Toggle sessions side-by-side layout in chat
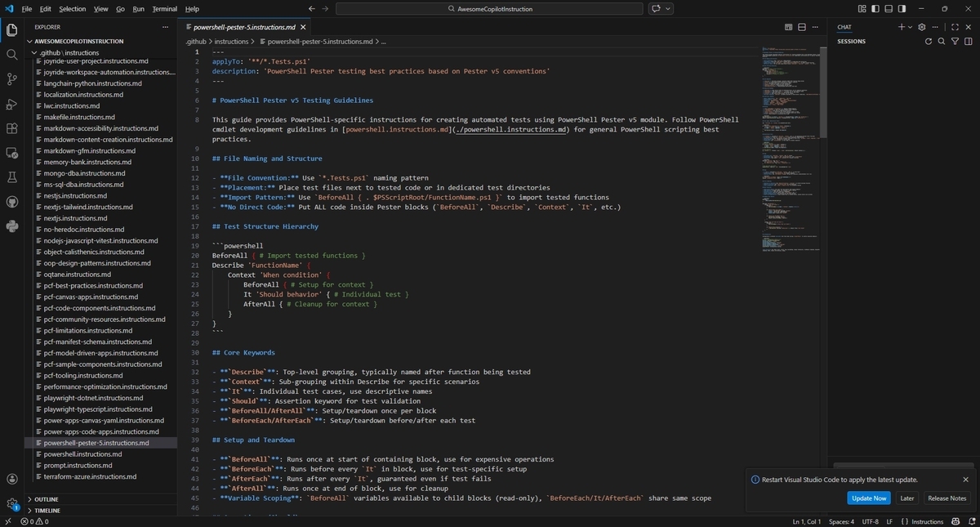Viewport: 980px width, 527px height. (969, 41)
